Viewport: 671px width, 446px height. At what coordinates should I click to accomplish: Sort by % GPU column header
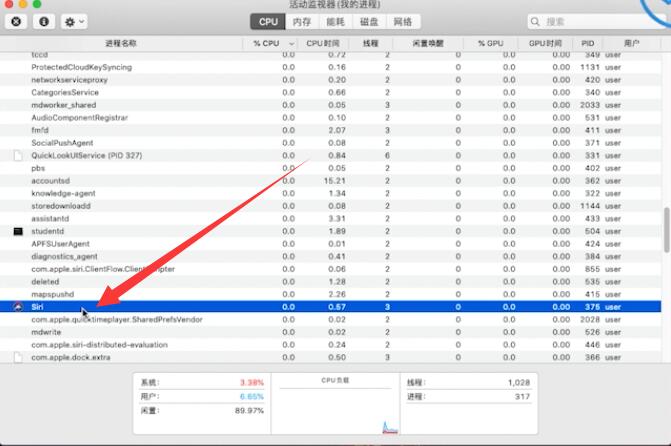pyautogui.click(x=490, y=43)
